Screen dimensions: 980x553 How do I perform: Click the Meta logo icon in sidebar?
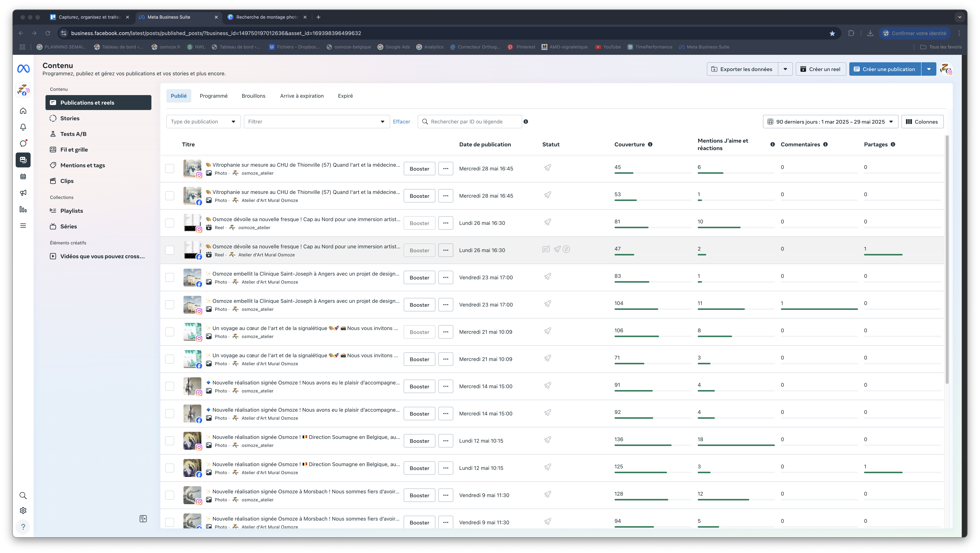[x=23, y=69]
